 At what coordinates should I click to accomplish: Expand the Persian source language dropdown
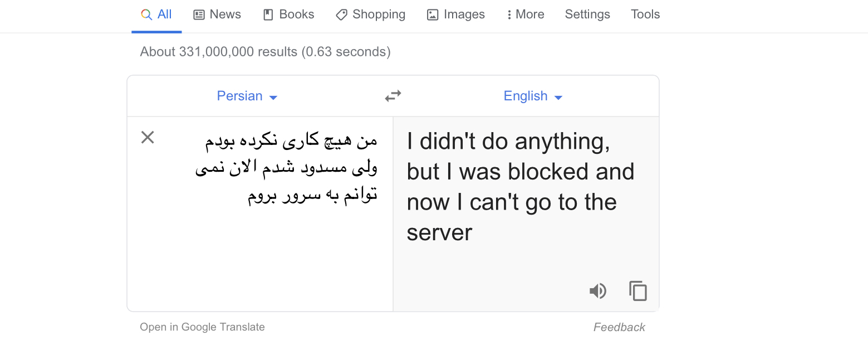pos(247,96)
